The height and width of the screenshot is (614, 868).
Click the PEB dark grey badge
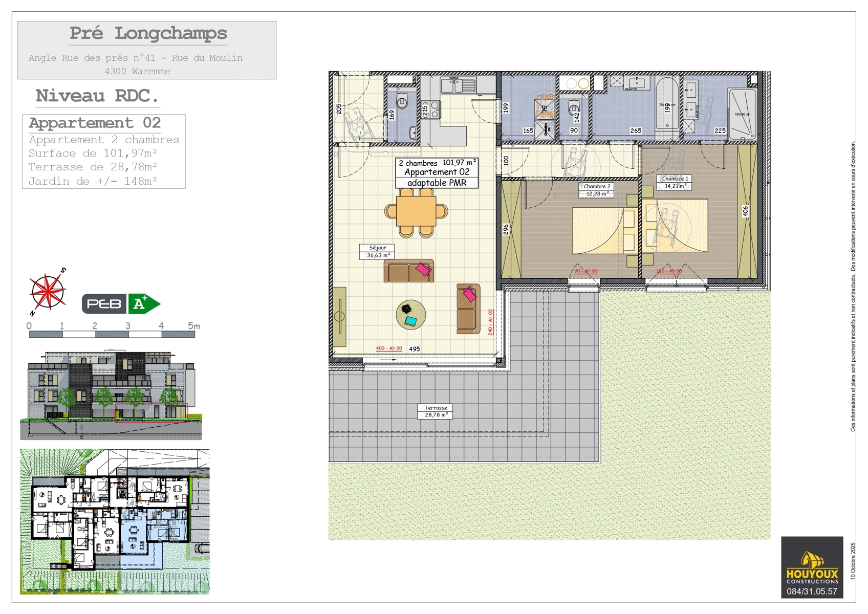point(104,304)
